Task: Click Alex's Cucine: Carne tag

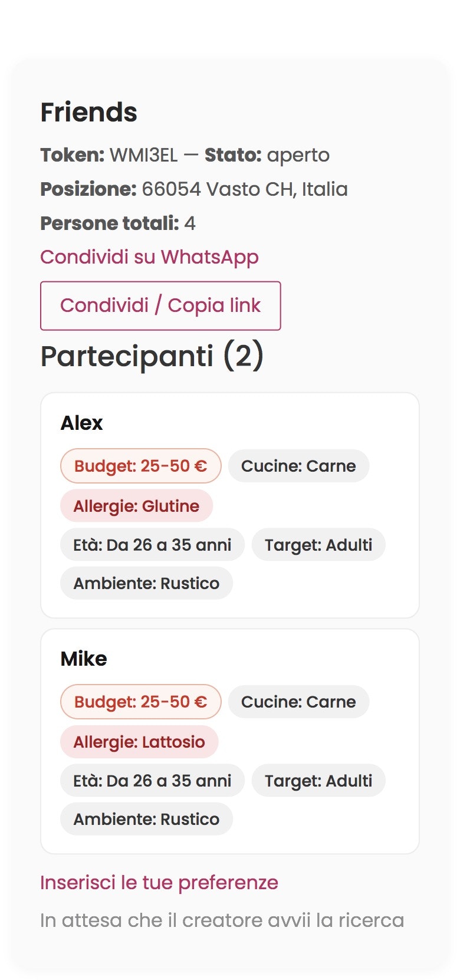Action: [298, 466]
